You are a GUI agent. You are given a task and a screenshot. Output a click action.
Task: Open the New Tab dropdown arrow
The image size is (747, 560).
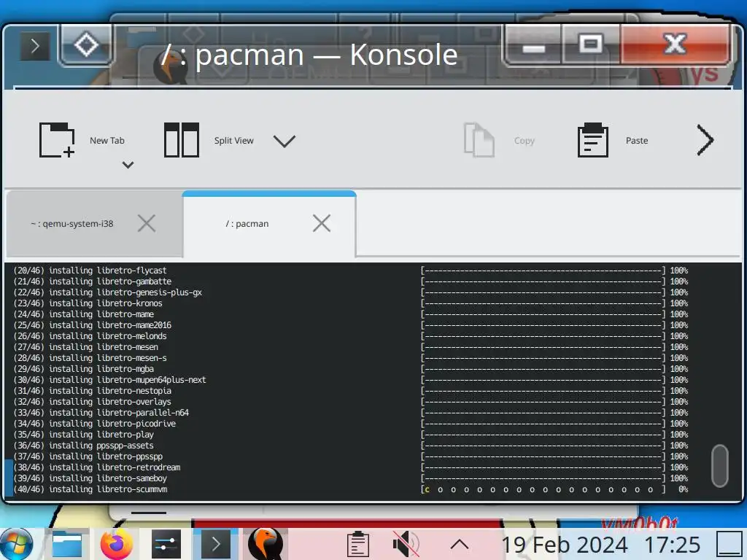pos(128,165)
